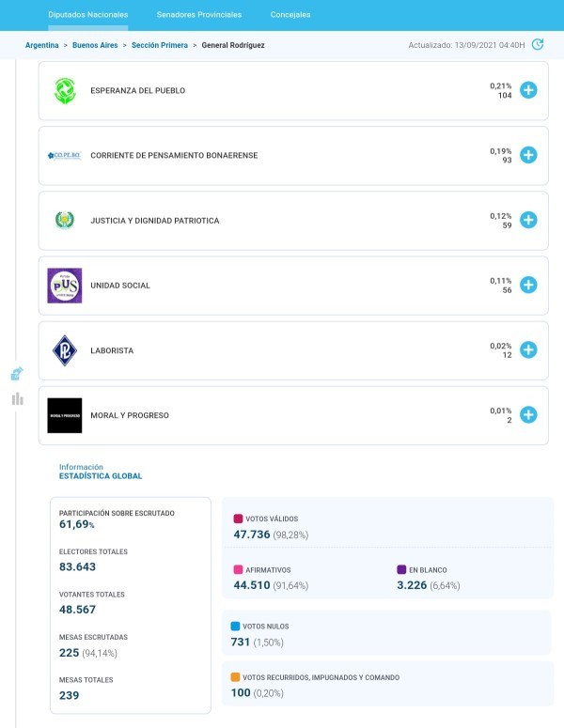Image resolution: width=564 pixels, height=728 pixels.
Task: Expand the Laborista party row
Action: (528, 350)
